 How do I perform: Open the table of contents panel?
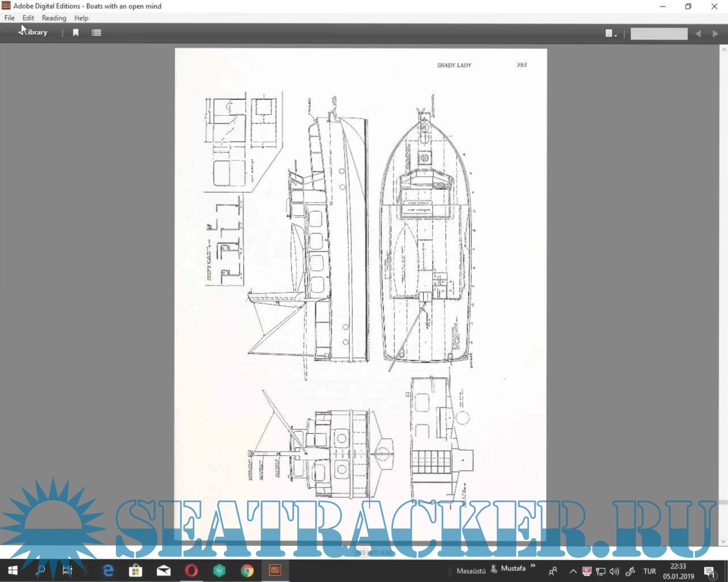96,33
